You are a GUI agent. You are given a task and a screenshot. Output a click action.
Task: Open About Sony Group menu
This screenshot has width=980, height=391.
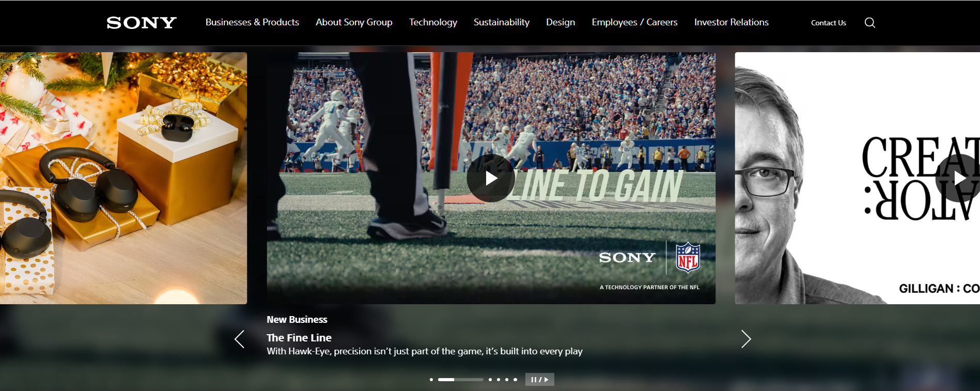pos(354,22)
